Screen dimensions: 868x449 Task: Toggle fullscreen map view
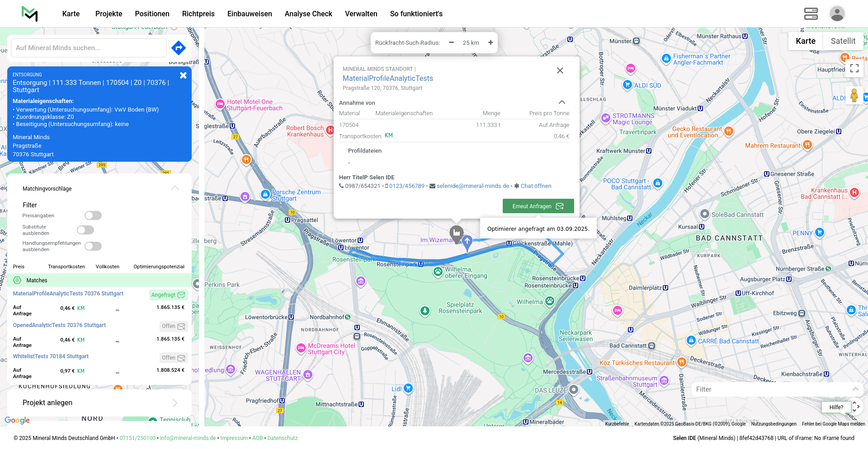click(854, 68)
